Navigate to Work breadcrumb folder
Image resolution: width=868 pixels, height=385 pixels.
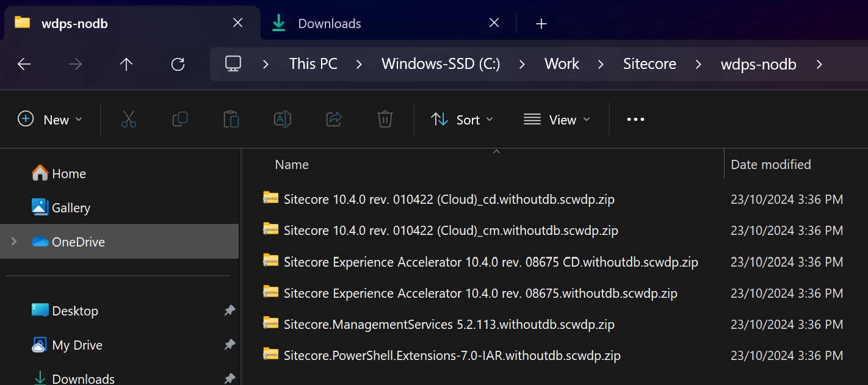pyautogui.click(x=562, y=64)
